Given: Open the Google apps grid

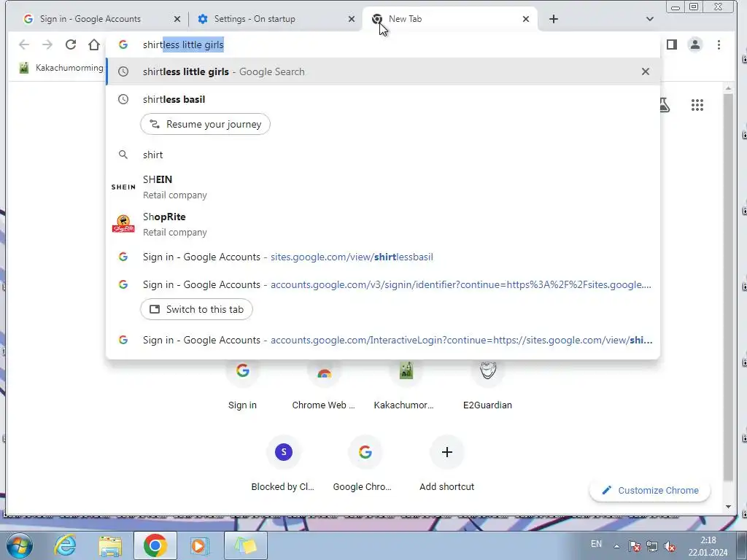Looking at the screenshot, I should pyautogui.click(x=697, y=105).
